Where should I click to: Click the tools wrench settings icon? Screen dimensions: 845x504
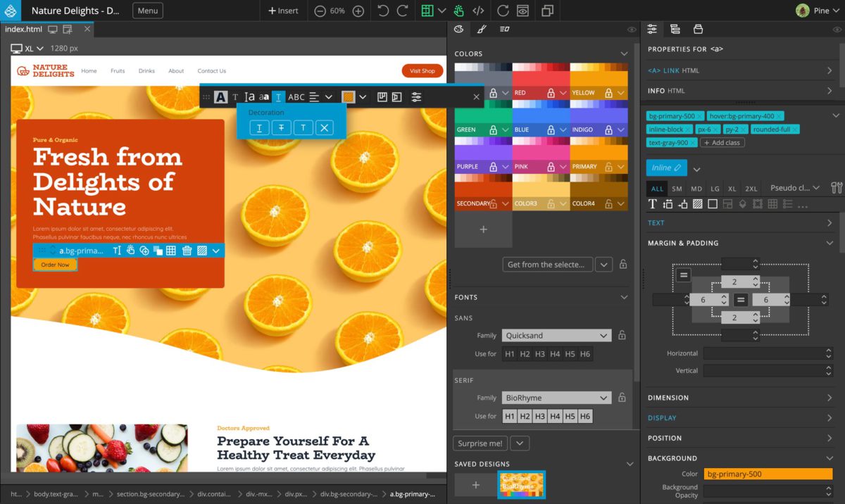tap(836, 188)
